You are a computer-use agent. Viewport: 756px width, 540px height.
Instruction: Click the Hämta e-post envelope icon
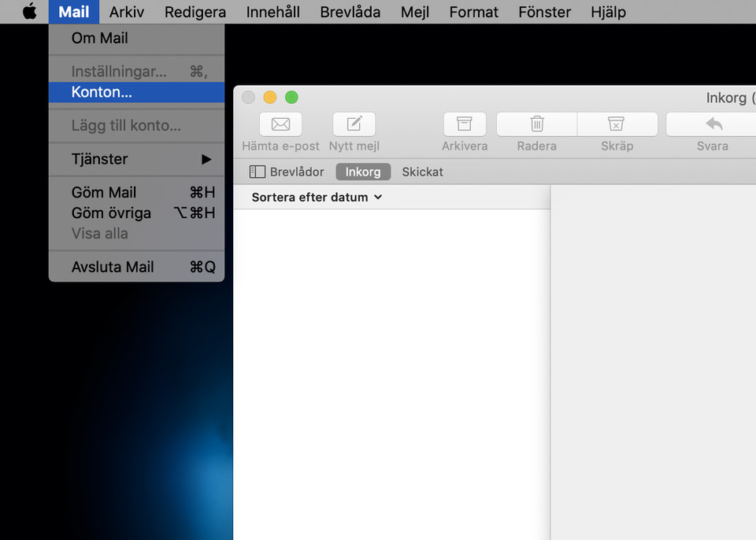point(280,124)
